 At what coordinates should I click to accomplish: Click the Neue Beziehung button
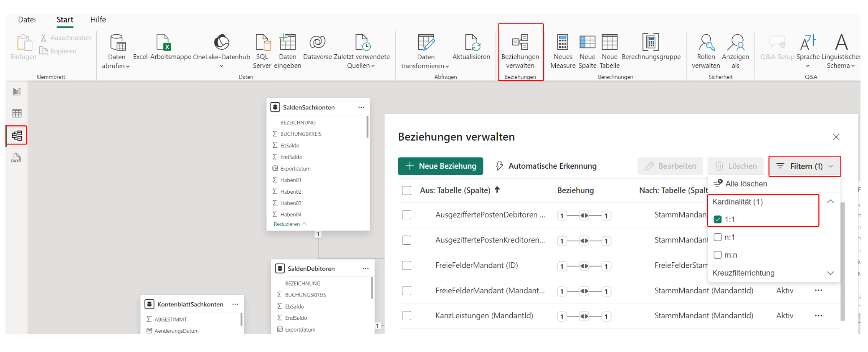click(x=440, y=166)
